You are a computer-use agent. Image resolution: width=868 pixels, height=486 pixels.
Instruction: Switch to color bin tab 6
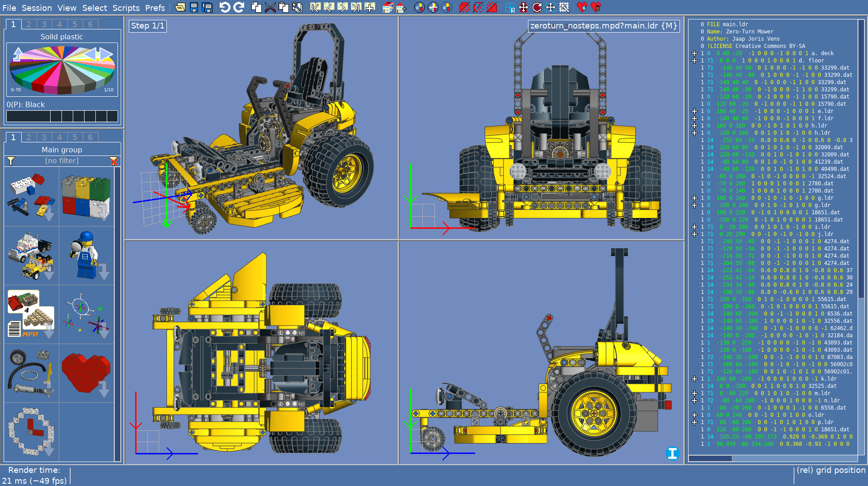90,24
